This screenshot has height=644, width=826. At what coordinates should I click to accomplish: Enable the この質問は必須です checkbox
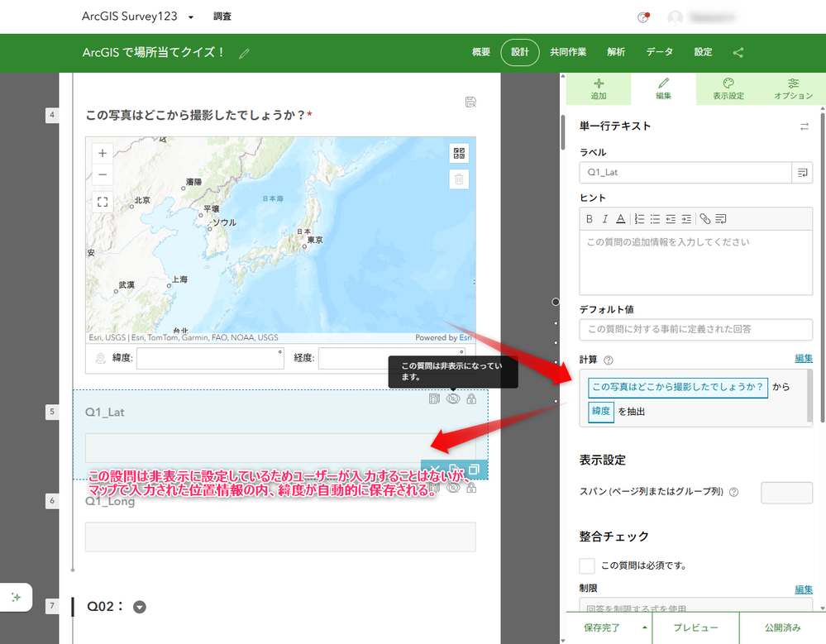pos(587,565)
